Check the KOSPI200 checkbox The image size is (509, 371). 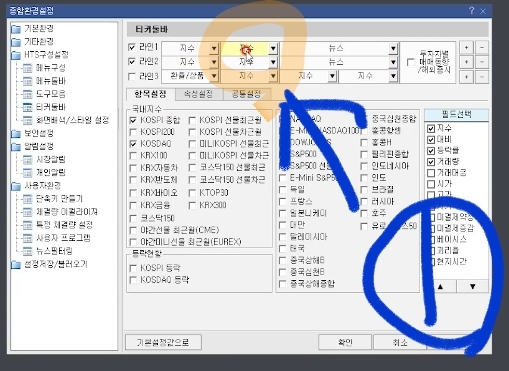[x=133, y=132]
